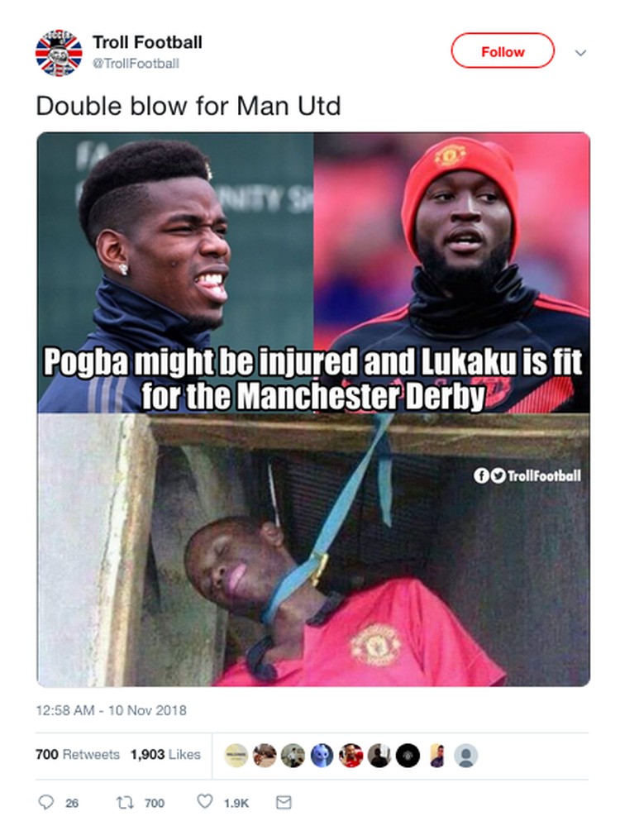Image resolution: width=620 pixels, height=840 pixels.
Task: Click the 26 replies count
Action: (x=72, y=803)
